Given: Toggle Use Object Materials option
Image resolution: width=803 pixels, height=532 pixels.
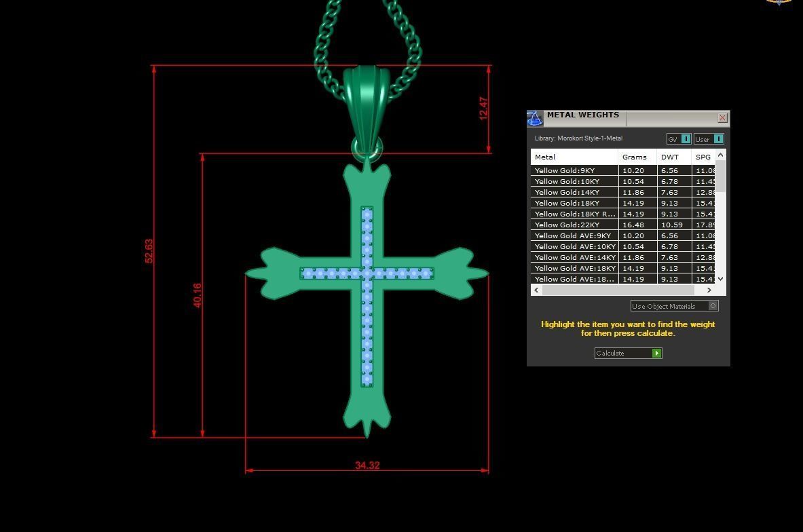Looking at the screenshot, I should 675,305.
